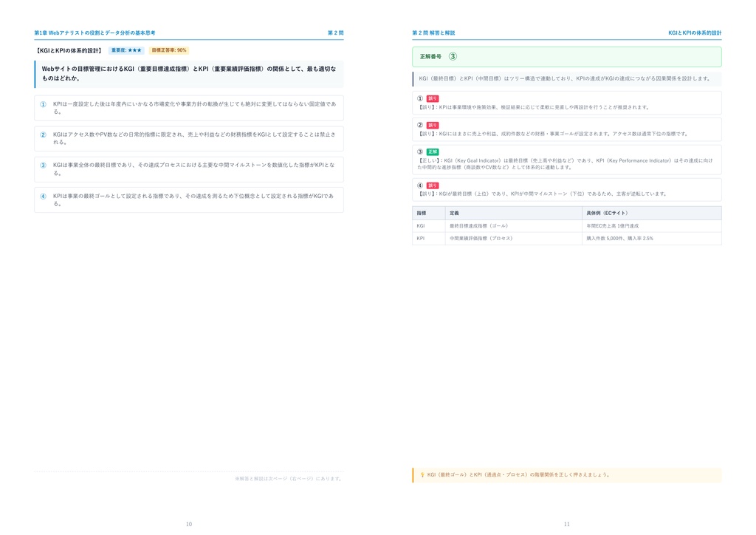Click the circled ③ in the 正解番号 box
Image resolution: width=756 pixels, height=535 pixels.
click(x=453, y=56)
